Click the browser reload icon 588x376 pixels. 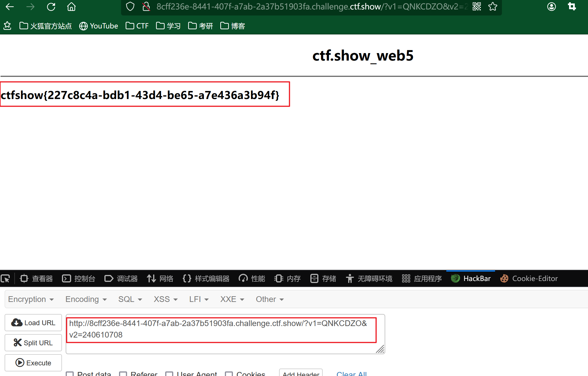point(51,7)
